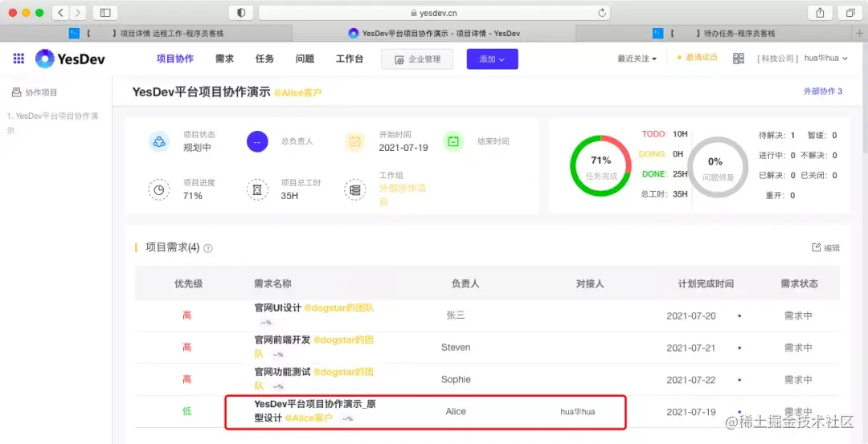
Task: Open the Safari share menu
Action: click(x=820, y=12)
